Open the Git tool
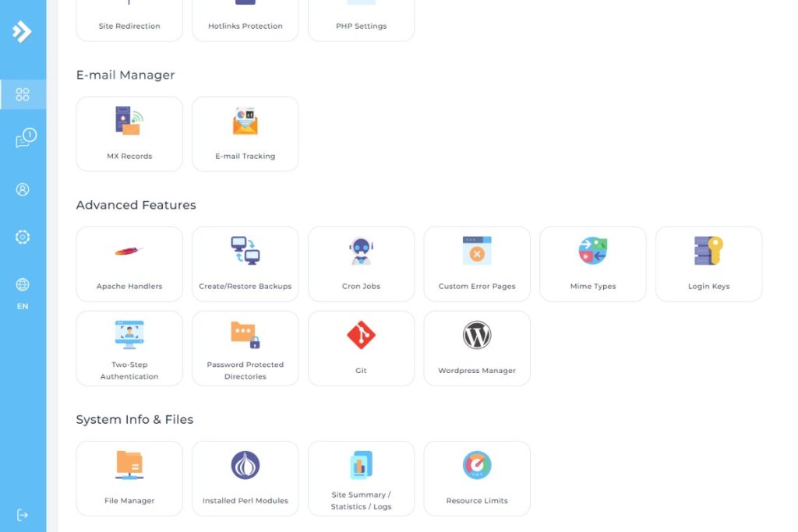Screen dimensions: 798x532 361,347
